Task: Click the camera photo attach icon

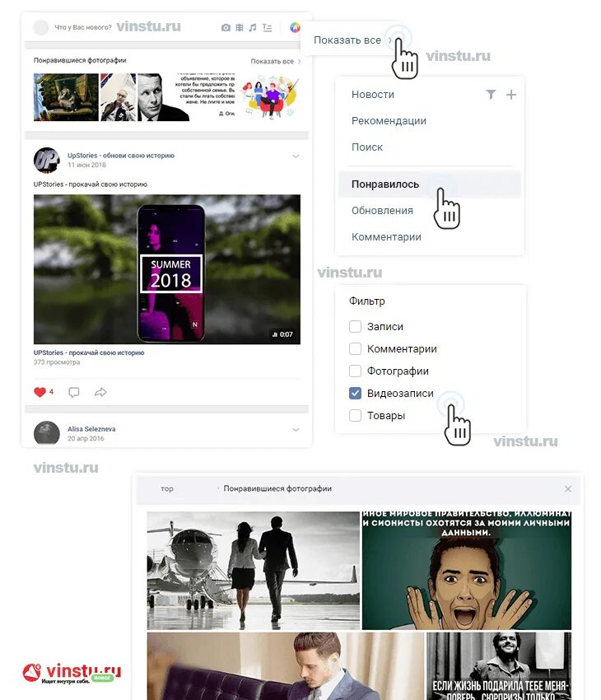Action: pos(226,28)
